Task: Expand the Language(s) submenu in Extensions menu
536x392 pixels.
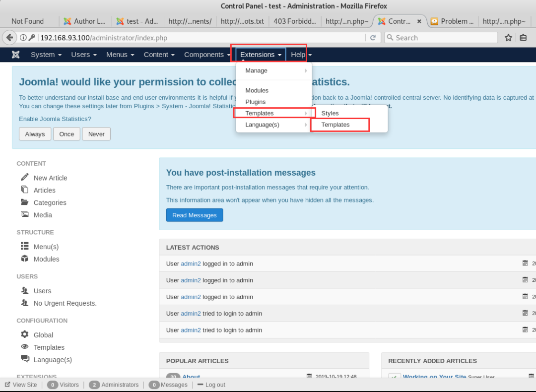Action: click(274, 125)
